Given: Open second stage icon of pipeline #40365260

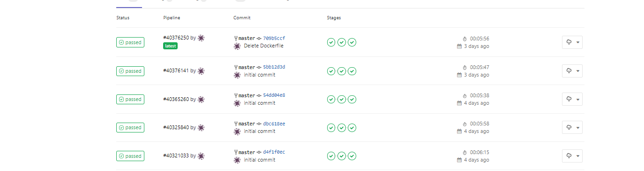Looking at the screenshot, I should [342, 99].
